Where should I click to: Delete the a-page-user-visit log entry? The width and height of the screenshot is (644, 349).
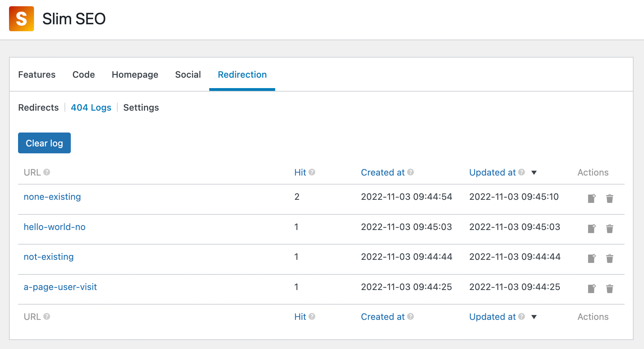(x=610, y=289)
